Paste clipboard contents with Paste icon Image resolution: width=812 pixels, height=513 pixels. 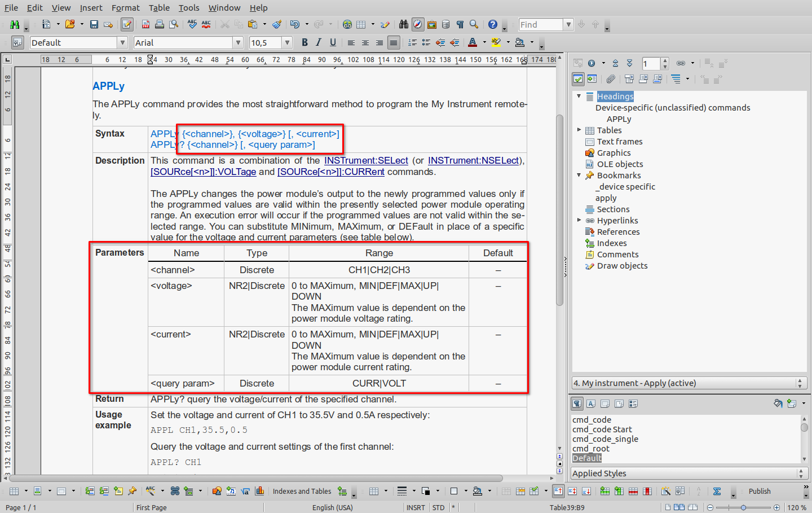tap(253, 24)
